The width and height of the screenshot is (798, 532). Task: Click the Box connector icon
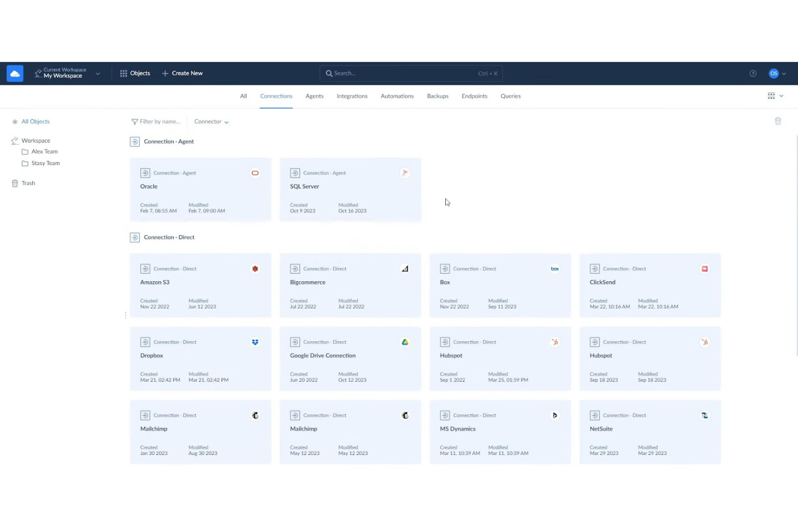tap(554, 268)
